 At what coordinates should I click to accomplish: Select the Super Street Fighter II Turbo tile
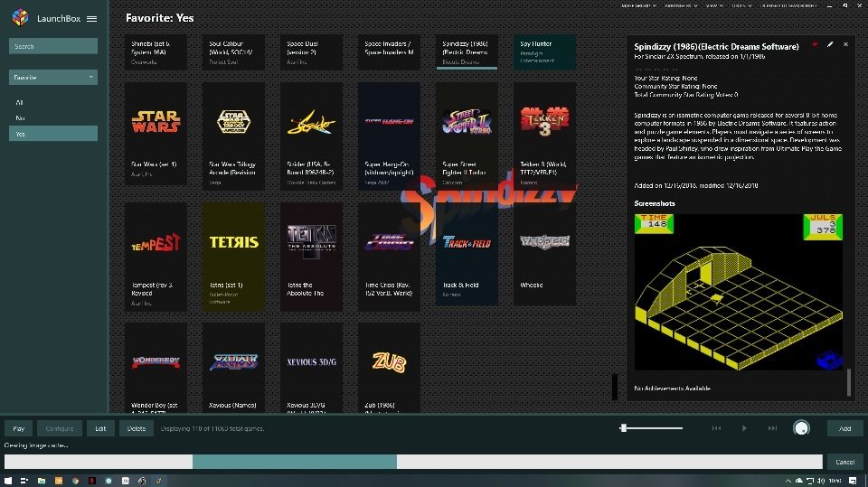[x=467, y=136]
